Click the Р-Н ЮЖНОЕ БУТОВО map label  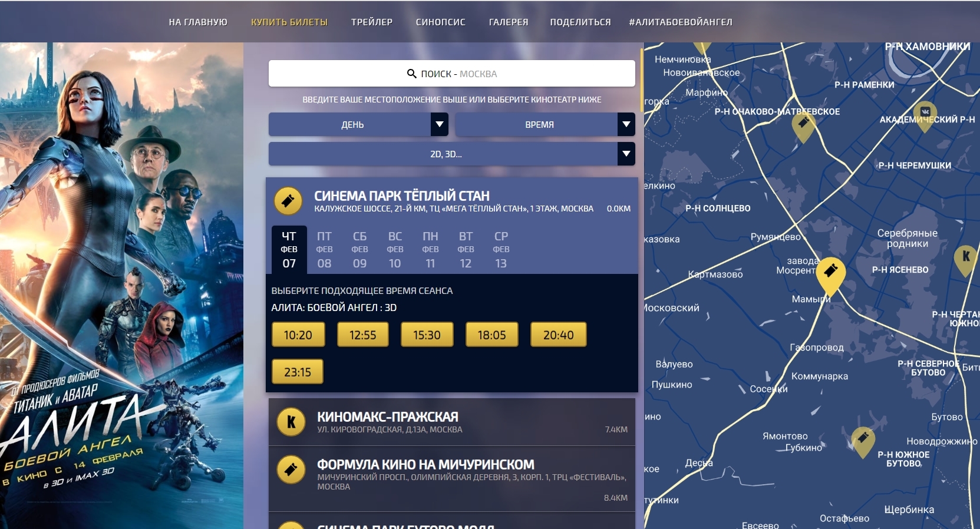click(x=904, y=459)
